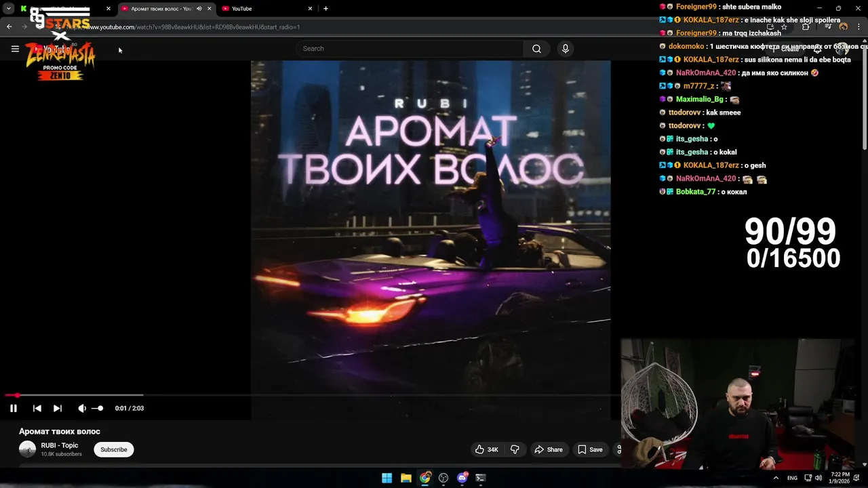
Task: Open network settings from system tray
Action: [808, 478]
